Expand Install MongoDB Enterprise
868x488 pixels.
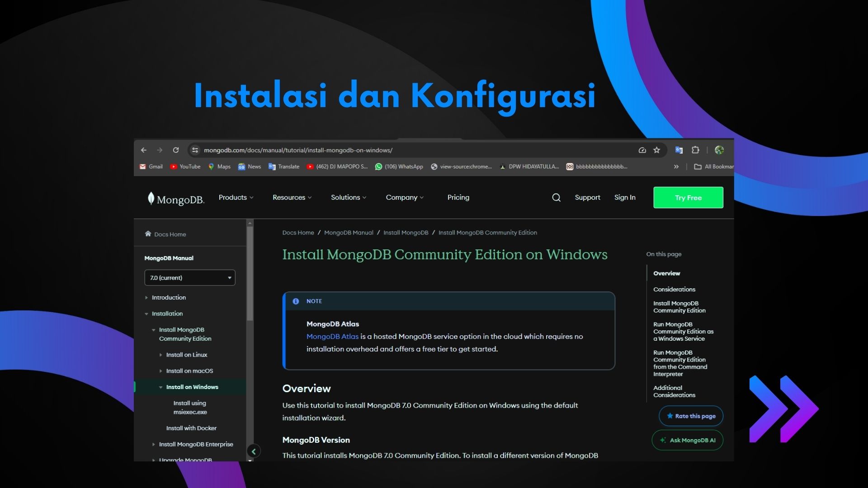[154, 445]
